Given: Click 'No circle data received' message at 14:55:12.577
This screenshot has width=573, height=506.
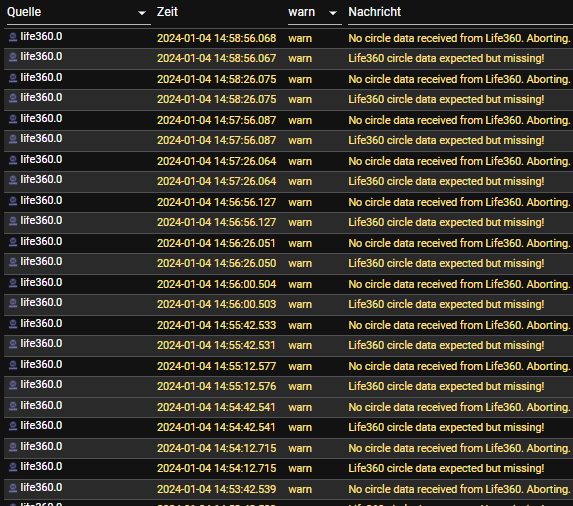Looking at the screenshot, I should pos(459,366).
